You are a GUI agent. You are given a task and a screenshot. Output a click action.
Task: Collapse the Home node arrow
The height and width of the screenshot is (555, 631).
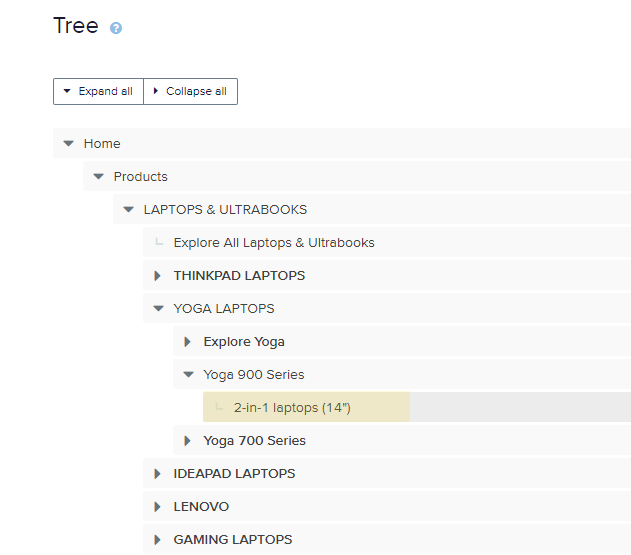(x=69, y=143)
